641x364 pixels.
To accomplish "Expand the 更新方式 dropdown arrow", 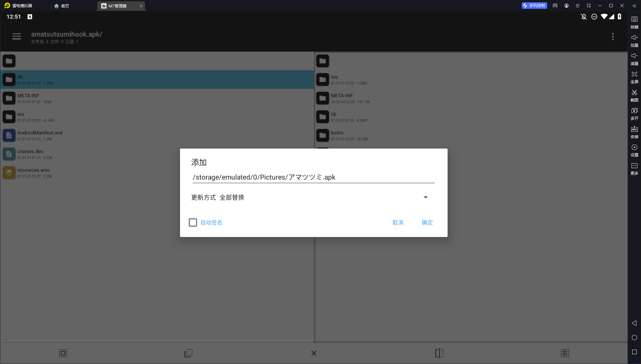I will point(425,198).
